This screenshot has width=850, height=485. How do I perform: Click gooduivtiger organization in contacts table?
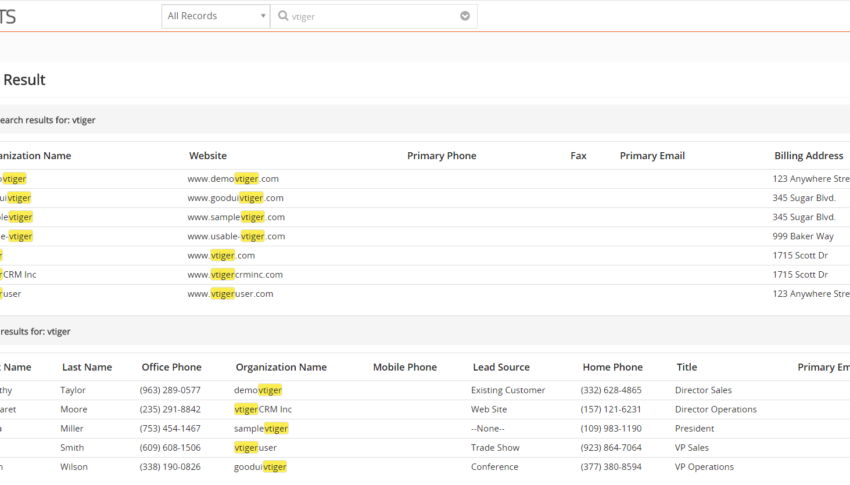tap(260, 467)
